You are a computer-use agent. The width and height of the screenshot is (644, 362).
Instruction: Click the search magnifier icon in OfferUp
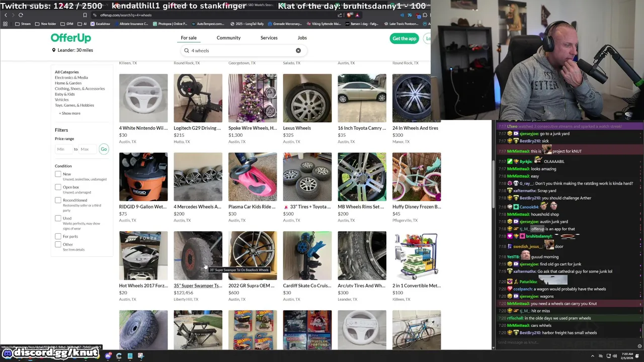187,50
